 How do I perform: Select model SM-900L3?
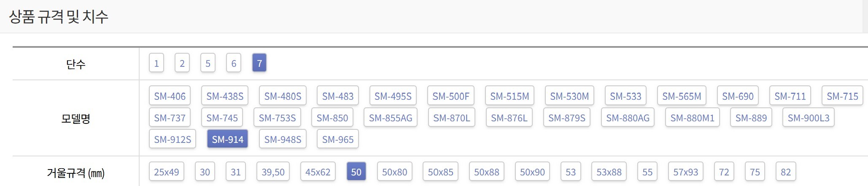coord(808,118)
